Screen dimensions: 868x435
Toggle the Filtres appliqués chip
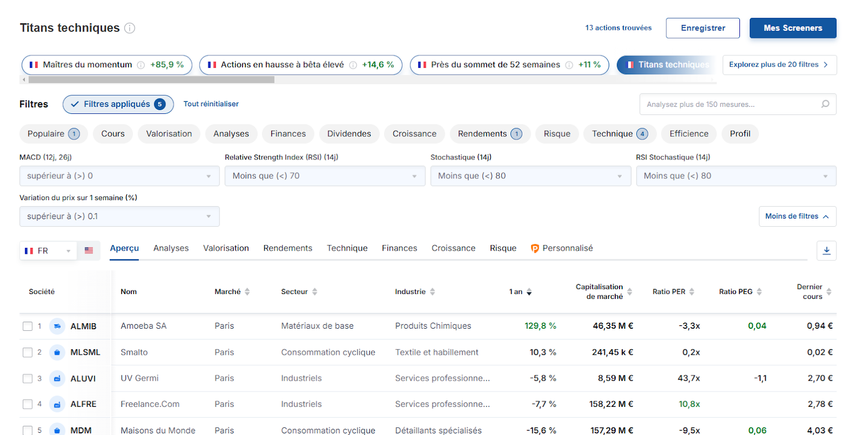(x=118, y=104)
